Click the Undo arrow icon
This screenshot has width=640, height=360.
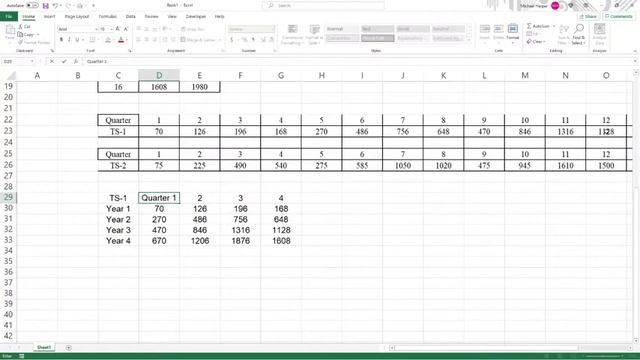[55, 6]
